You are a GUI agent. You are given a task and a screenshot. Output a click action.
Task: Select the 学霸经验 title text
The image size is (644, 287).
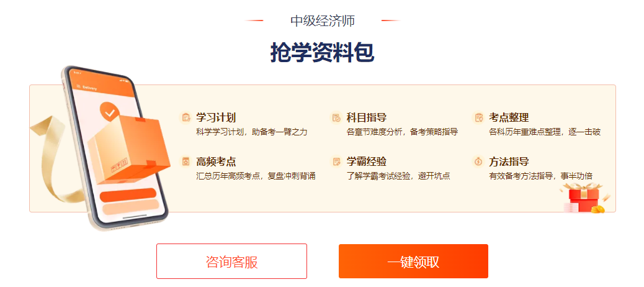click(x=367, y=162)
